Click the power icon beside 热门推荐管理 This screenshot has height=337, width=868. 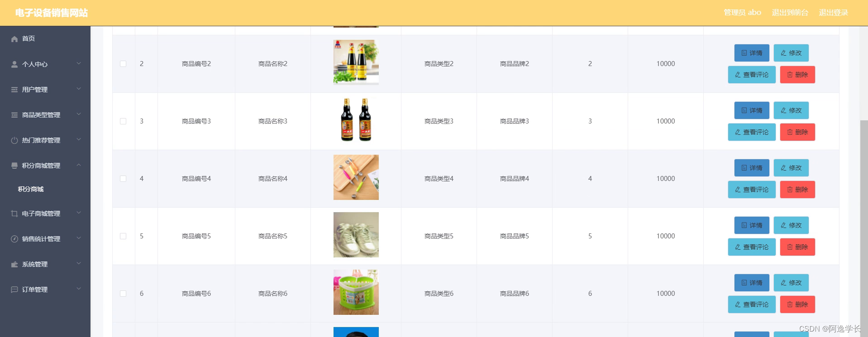14,140
